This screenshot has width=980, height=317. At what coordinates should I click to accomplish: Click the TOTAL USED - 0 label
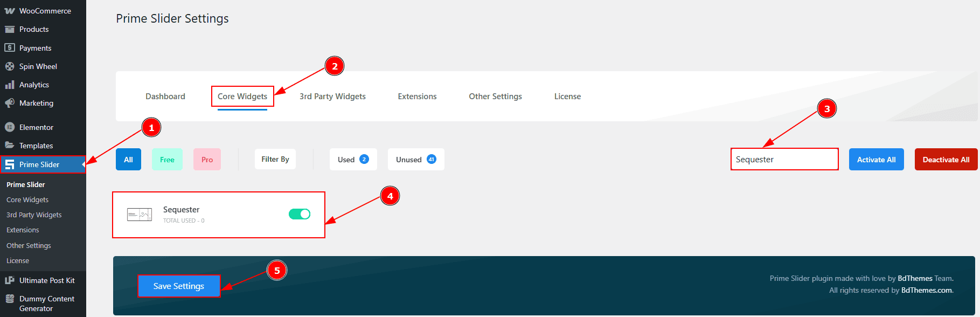click(x=184, y=220)
